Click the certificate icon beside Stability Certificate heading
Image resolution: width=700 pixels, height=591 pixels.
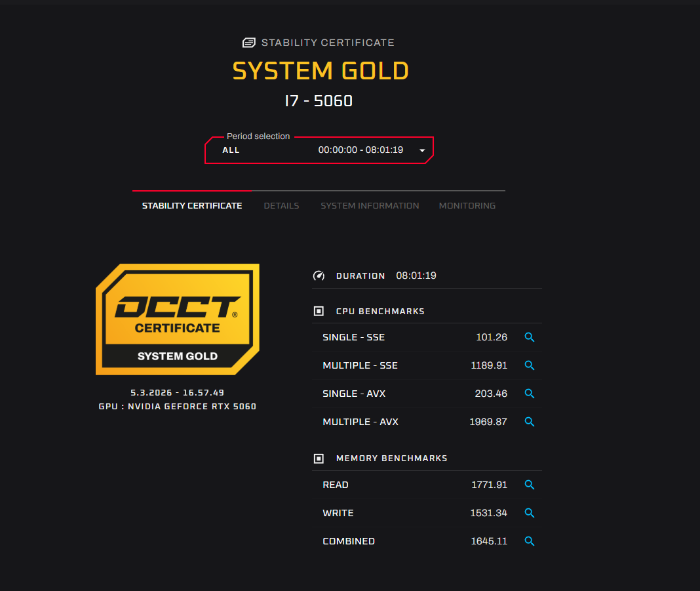click(x=248, y=43)
